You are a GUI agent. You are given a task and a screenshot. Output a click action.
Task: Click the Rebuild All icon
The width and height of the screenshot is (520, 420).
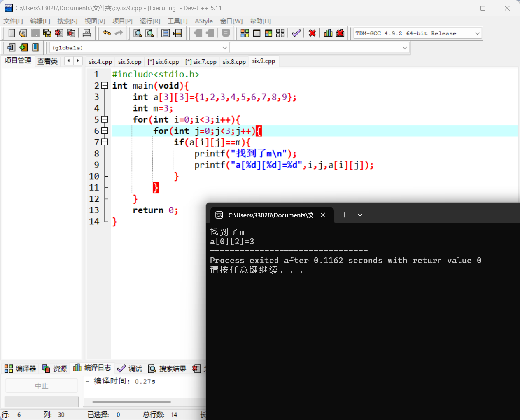tap(280, 33)
